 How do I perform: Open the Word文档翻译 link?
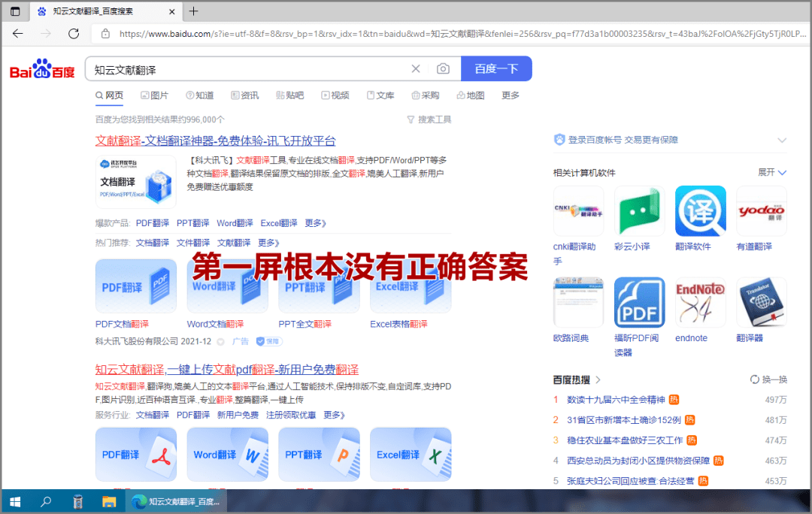tap(215, 324)
